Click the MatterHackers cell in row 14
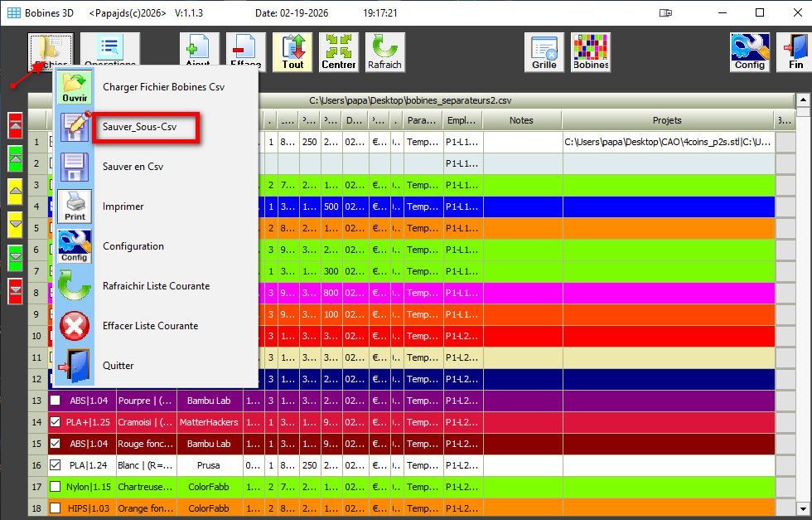Screen dimensions: 812x520 click(209, 422)
